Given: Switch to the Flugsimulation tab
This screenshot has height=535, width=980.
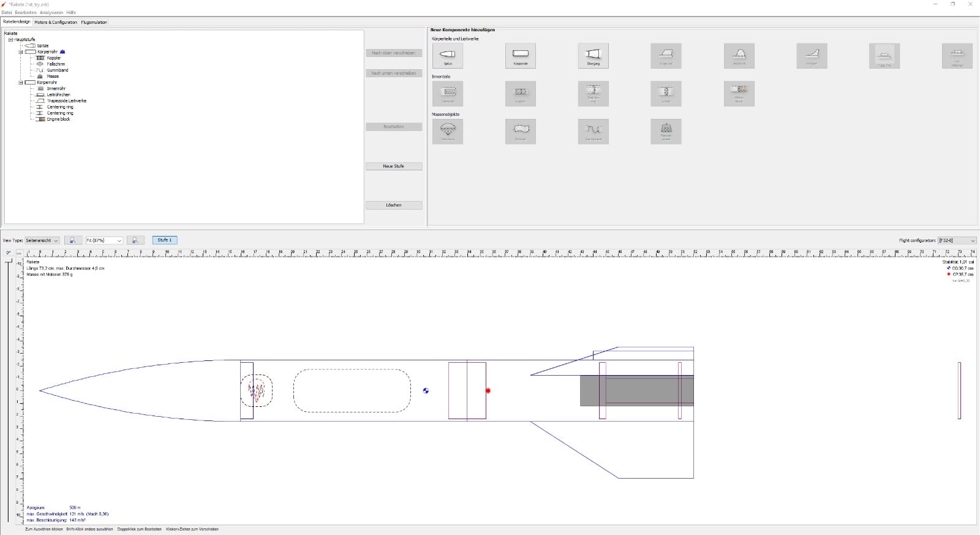Looking at the screenshot, I should (94, 22).
